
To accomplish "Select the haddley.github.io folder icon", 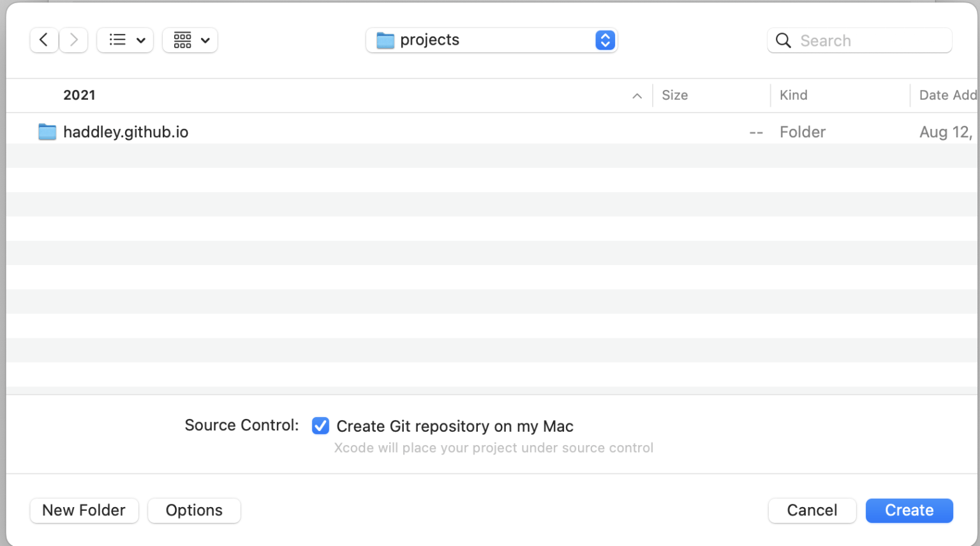I will (x=47, y=132).
